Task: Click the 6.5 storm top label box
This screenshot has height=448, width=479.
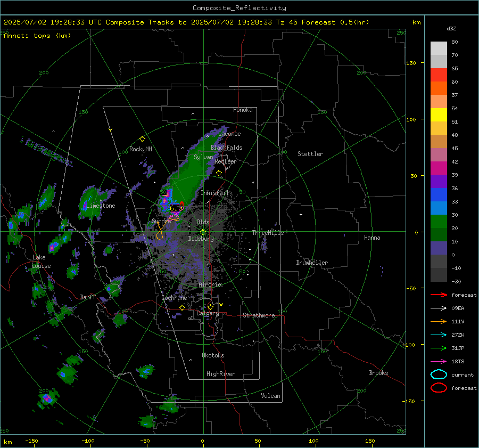Action: [x=176, y=208]
